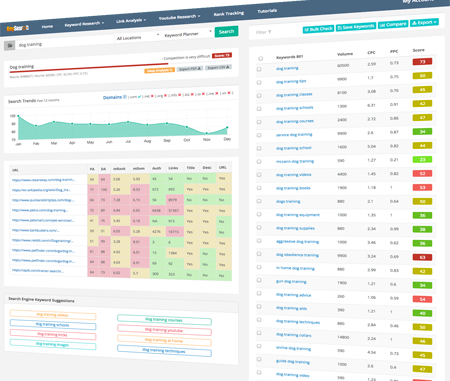The height and width of the screenshot is (381, 450).
Task: Open the Domains info icon
Action: point(125,97)
